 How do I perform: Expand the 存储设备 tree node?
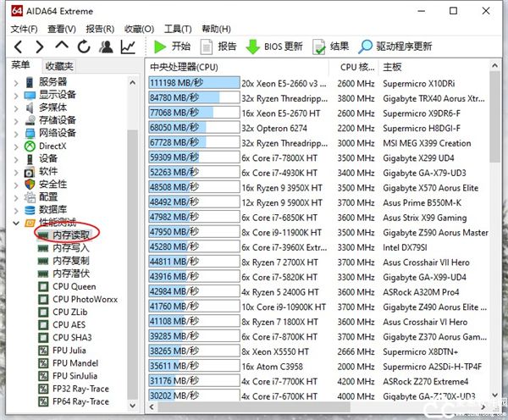coord(16,121)
